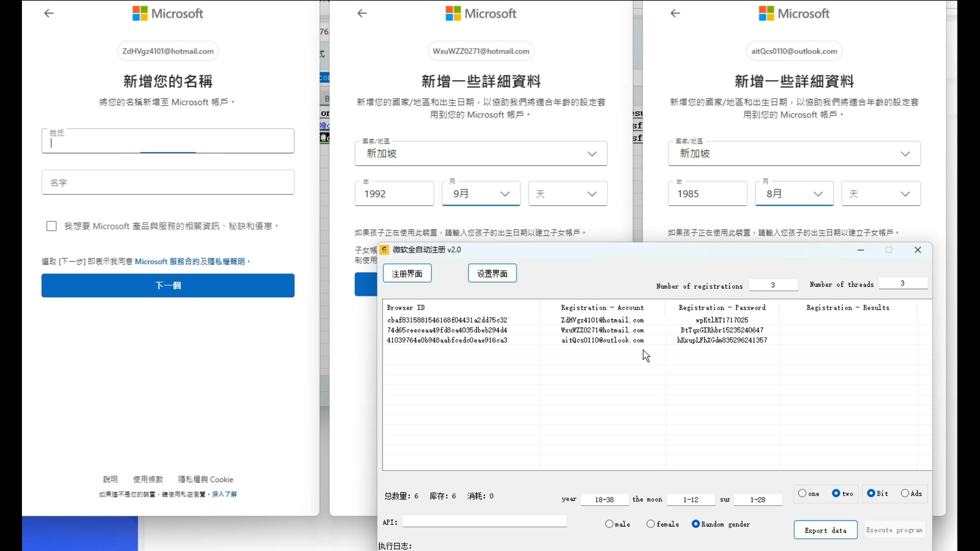Open month dropdown showing 9月
Screen dimensions: 980x551
[481, 194]
